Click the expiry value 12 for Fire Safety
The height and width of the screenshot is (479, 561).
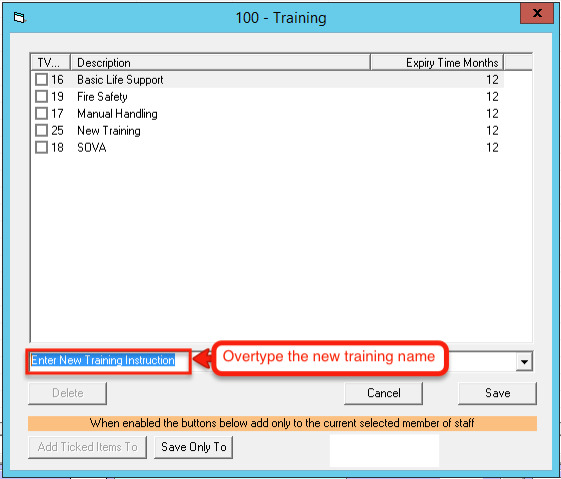[x=492, y=97]
